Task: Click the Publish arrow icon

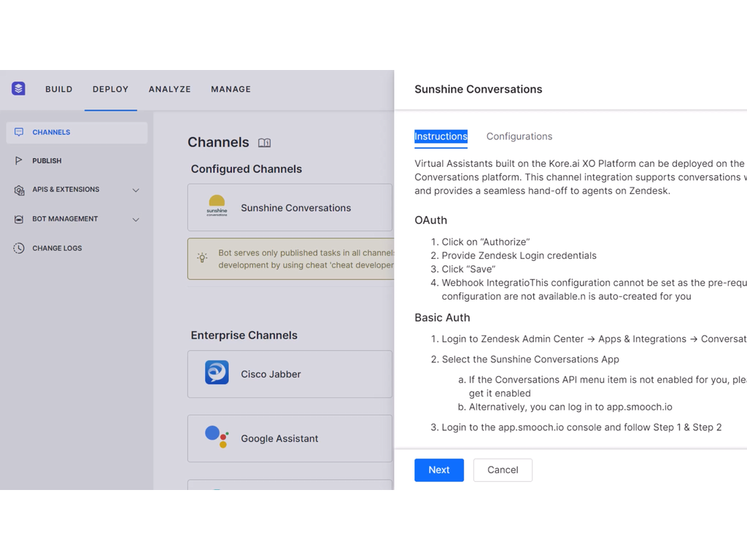Action: click(19, 160)
